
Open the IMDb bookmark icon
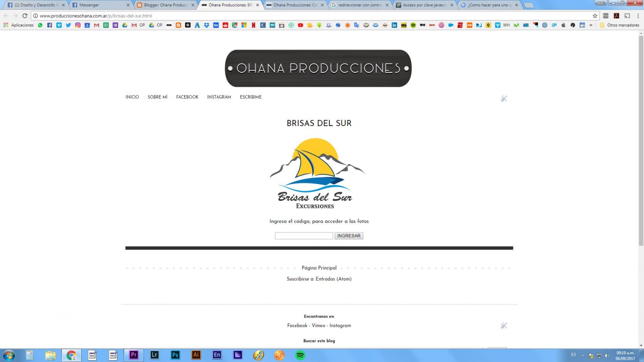pyautogui.click(x=404, y=25)
